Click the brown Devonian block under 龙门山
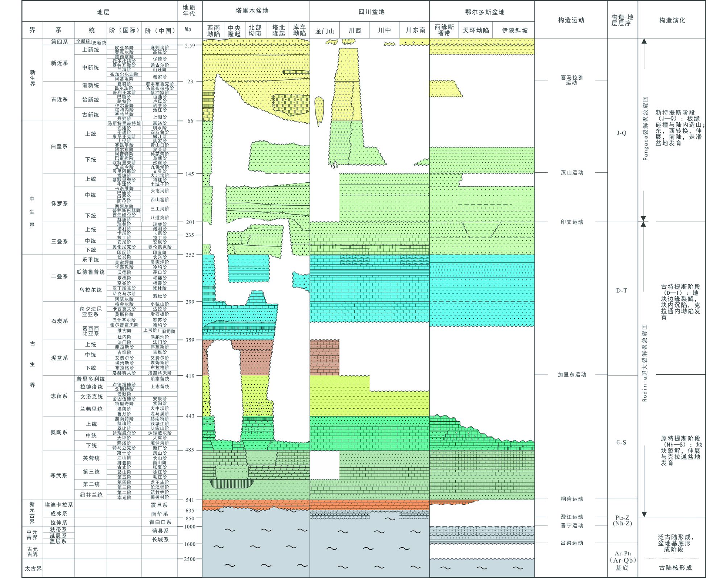The image size is (728, 578). (324, 358)
